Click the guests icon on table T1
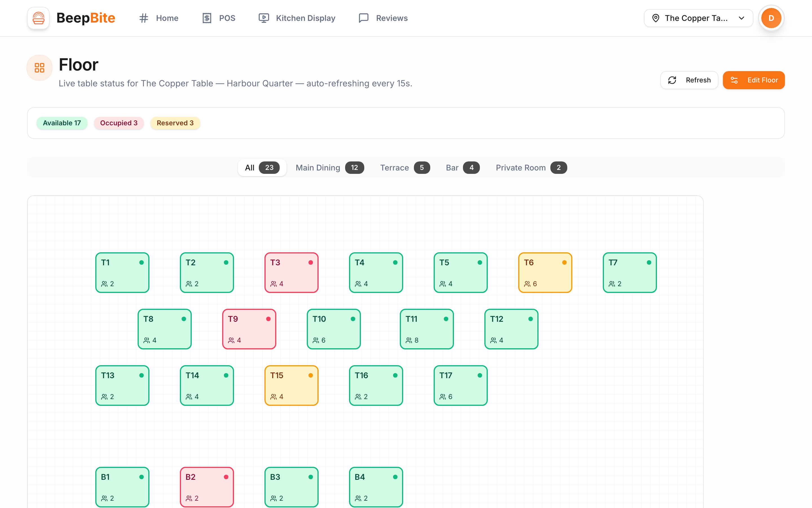Screen dimensions: 812x508 point(104,284)
